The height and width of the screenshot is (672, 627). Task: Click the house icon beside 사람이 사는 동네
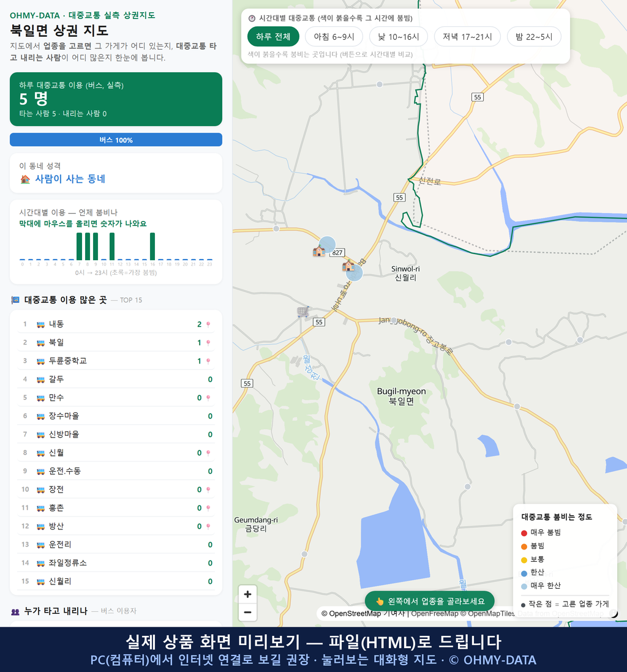point(25,179)
